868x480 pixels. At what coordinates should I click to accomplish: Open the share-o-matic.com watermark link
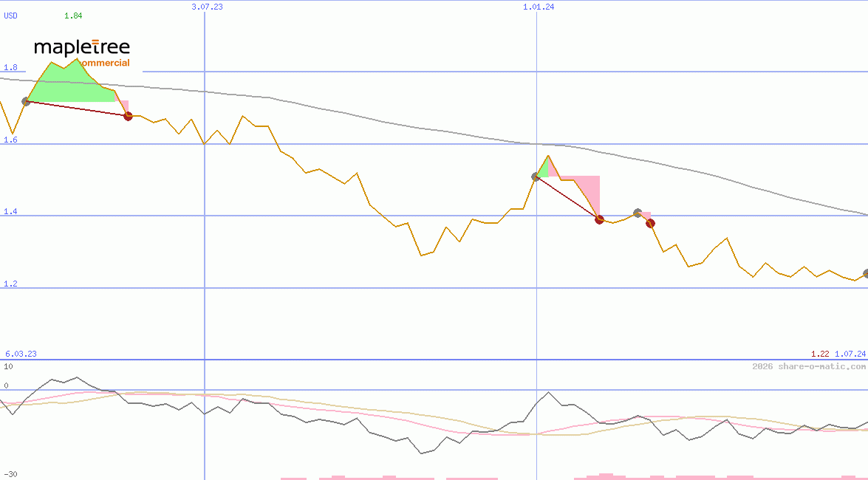[x=808, y=366]
